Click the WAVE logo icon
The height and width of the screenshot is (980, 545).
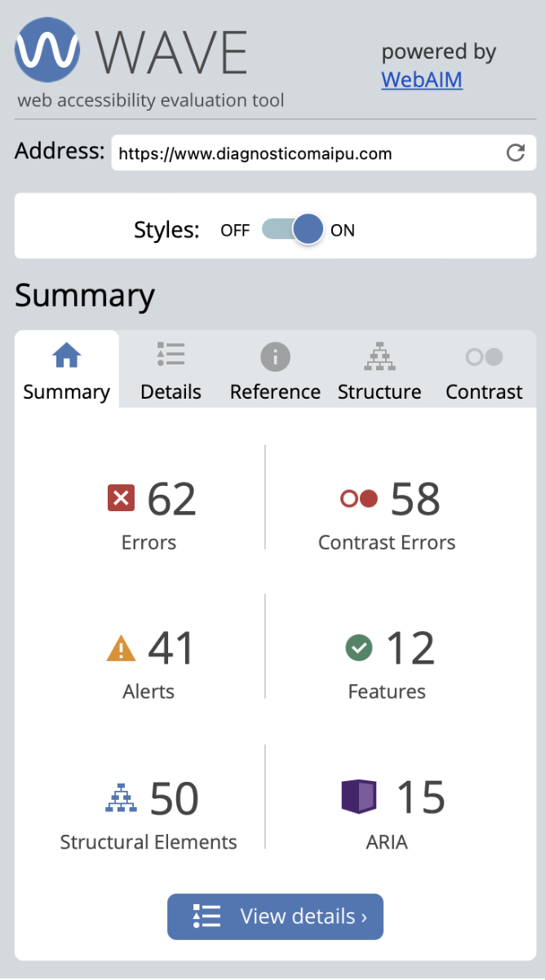47,50
